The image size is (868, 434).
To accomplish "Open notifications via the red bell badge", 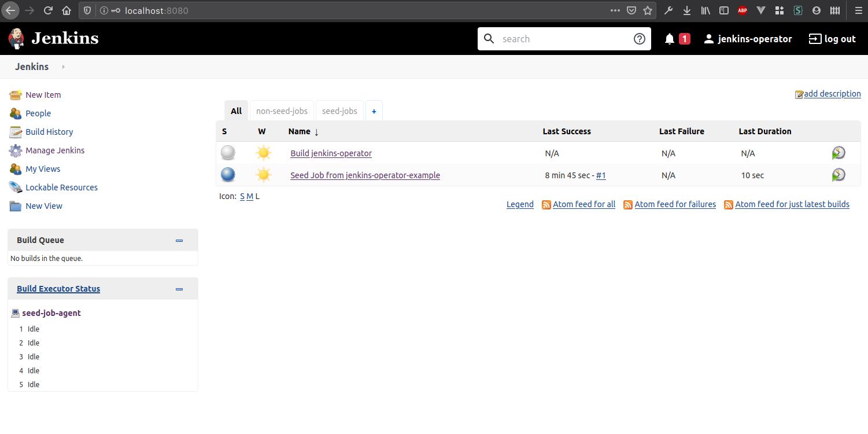I will click(677, 38).
